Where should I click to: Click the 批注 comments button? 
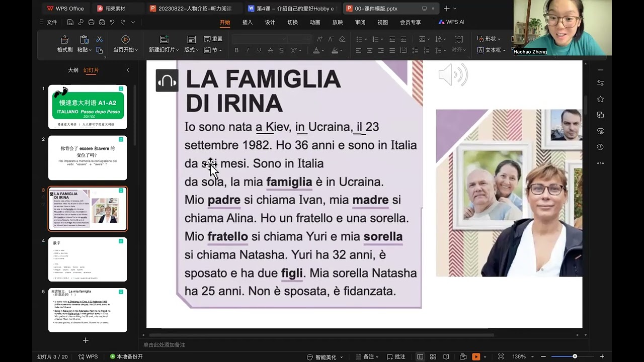(x=396, y=357)
